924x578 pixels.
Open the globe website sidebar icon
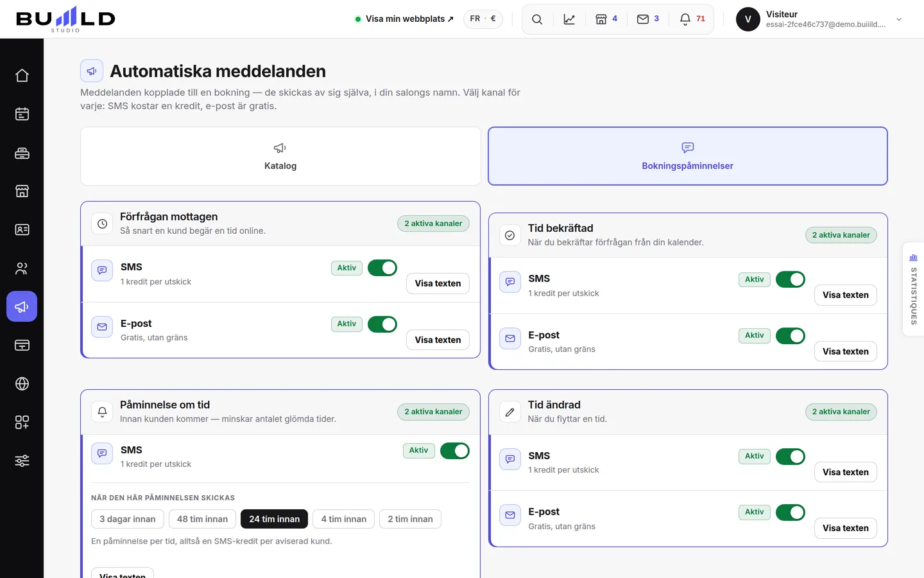coord(22,383)
